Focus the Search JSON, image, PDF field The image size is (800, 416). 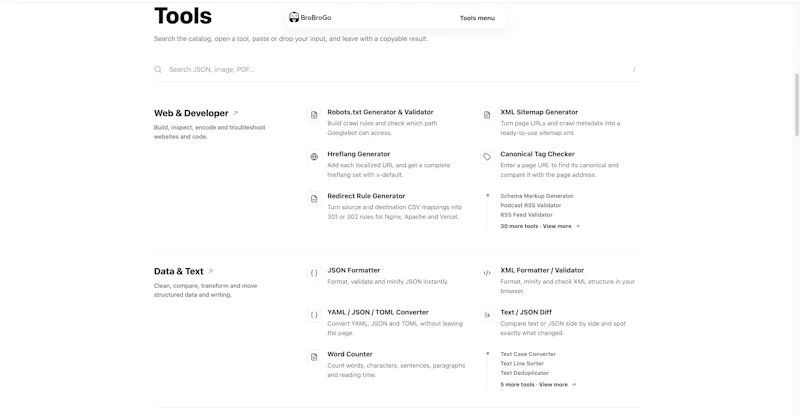pyautogui.click(x=396, y=69)
